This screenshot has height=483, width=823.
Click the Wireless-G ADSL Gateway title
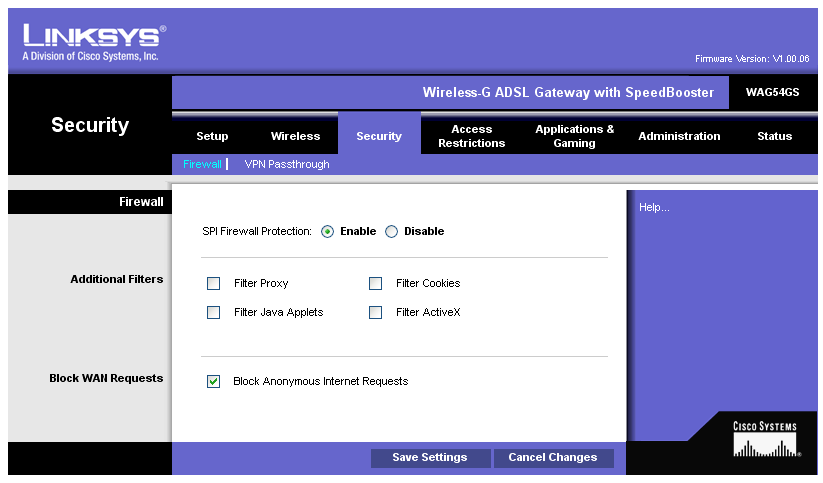click(x=568, y=92)
